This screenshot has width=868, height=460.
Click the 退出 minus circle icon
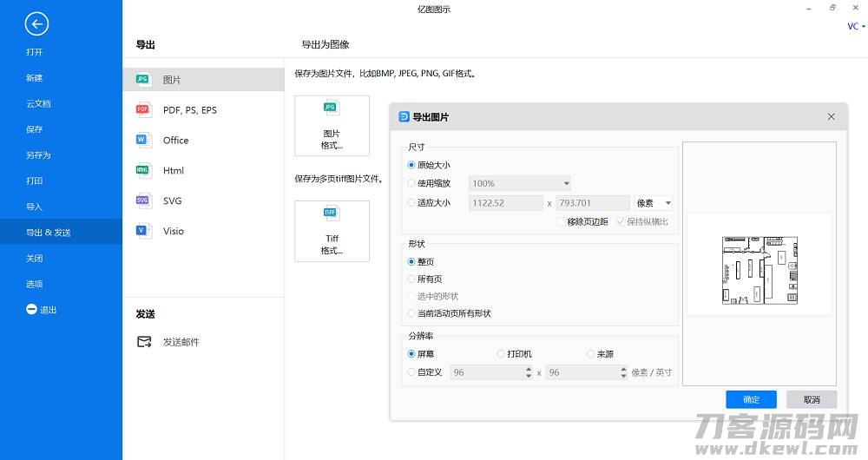point(31,310)
